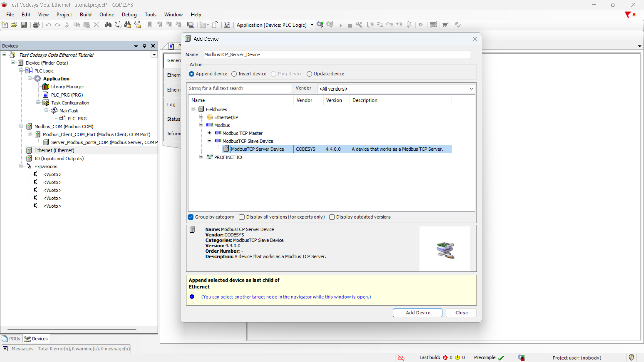The image size is (644, 362).
Task: Open the Online menu
Action: [x=106, y=15]
